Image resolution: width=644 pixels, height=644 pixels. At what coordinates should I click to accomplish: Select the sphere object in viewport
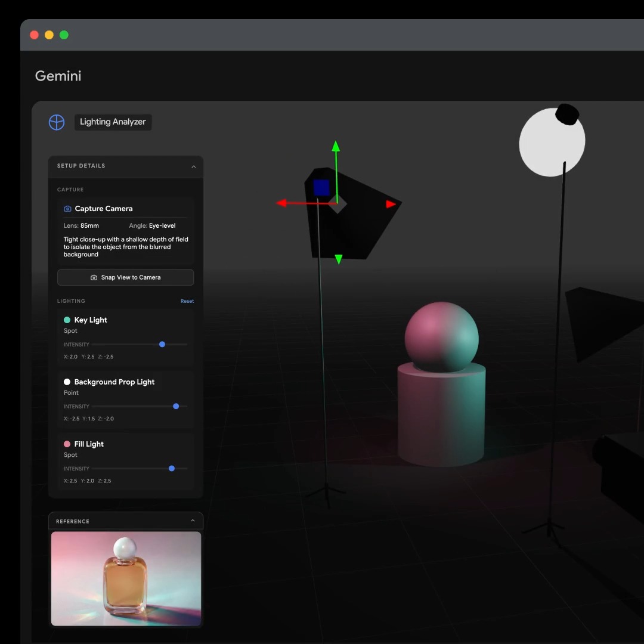click(x=441, y=336)
